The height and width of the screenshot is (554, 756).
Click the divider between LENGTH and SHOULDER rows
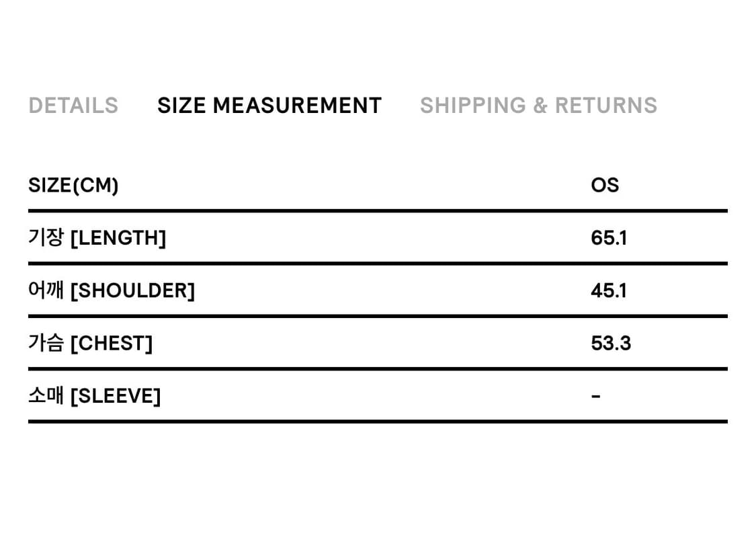378,264
